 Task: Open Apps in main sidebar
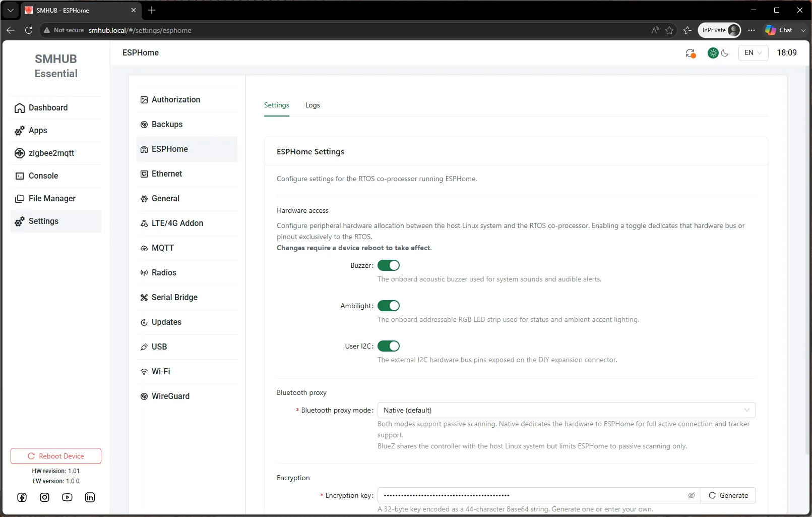(56, 131)
